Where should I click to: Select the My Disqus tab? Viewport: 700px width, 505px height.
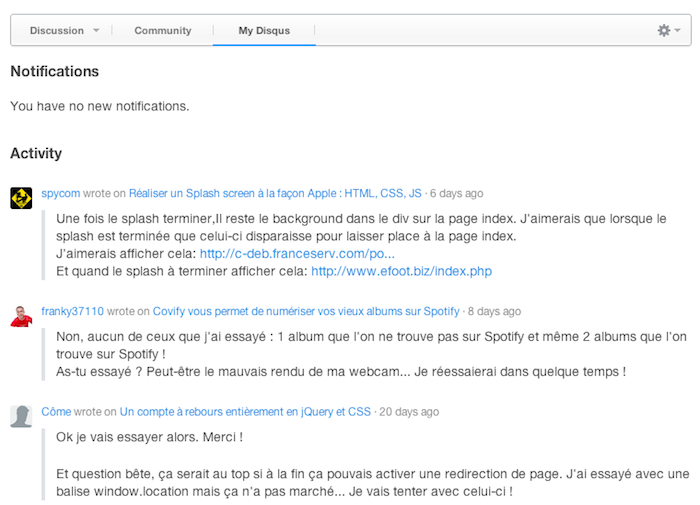pos(264,30)
